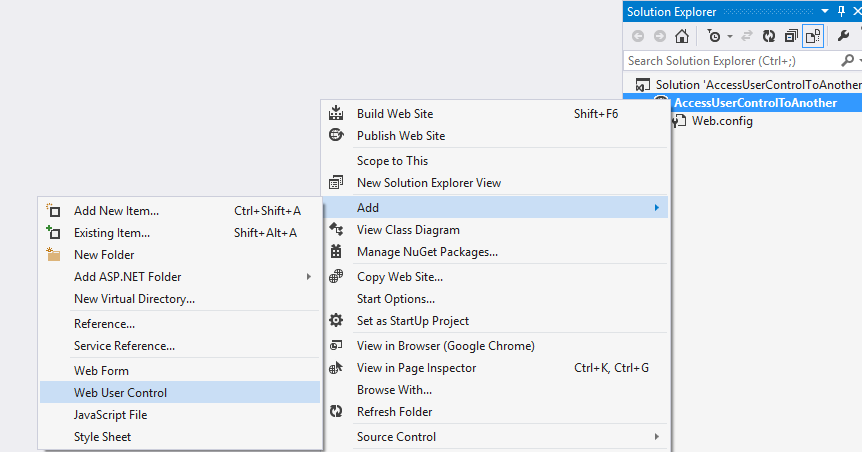Image resolution: width=862 pixels, height=452 pixels.
Task: Select Manage NuGet Packages menu item
Action: click(427, 252)
